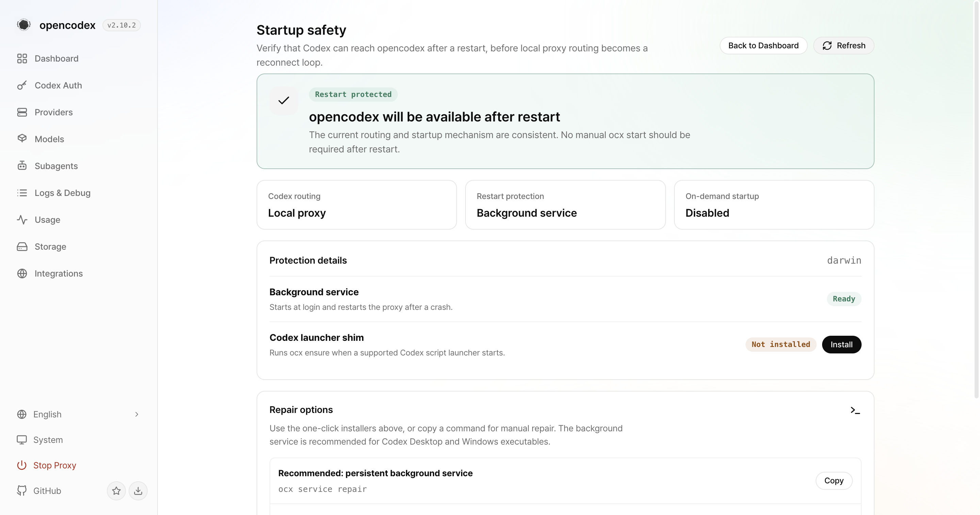Click the ocx service repair command text

[x=323, y=489]
